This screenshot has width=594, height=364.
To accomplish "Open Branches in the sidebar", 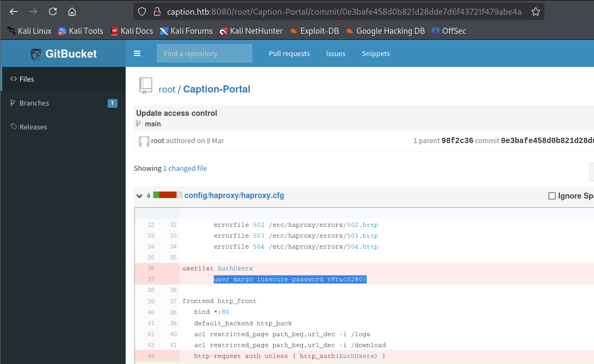I will [x=34, y=103].
